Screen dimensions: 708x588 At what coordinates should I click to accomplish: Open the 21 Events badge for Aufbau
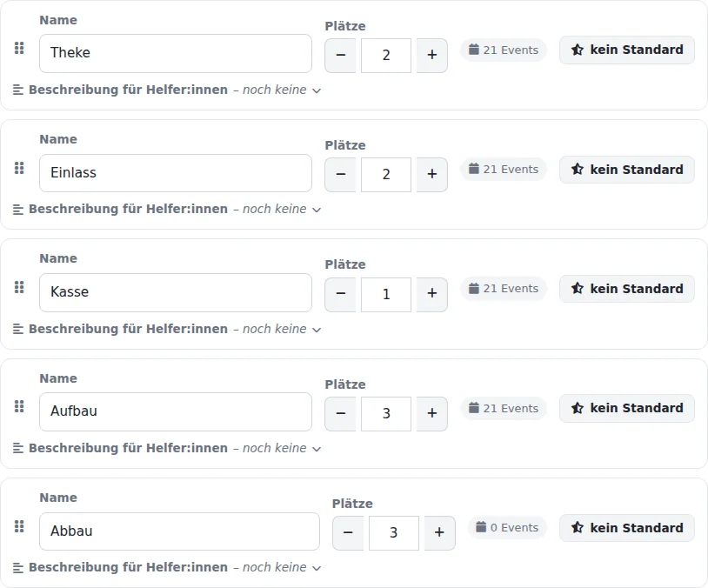coord(504,408)
